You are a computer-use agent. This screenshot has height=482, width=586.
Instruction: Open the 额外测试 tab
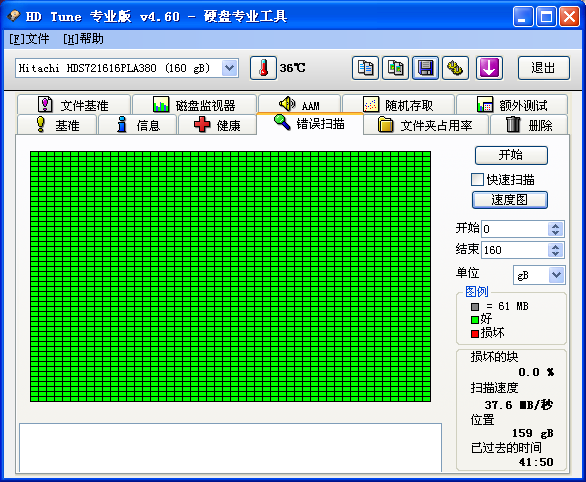coord(512,105)
